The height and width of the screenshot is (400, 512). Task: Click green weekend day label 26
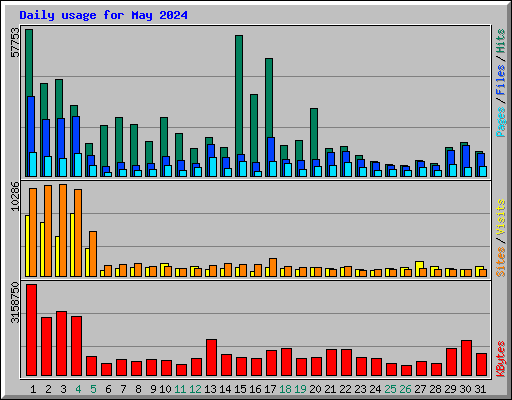click(405, 389)
